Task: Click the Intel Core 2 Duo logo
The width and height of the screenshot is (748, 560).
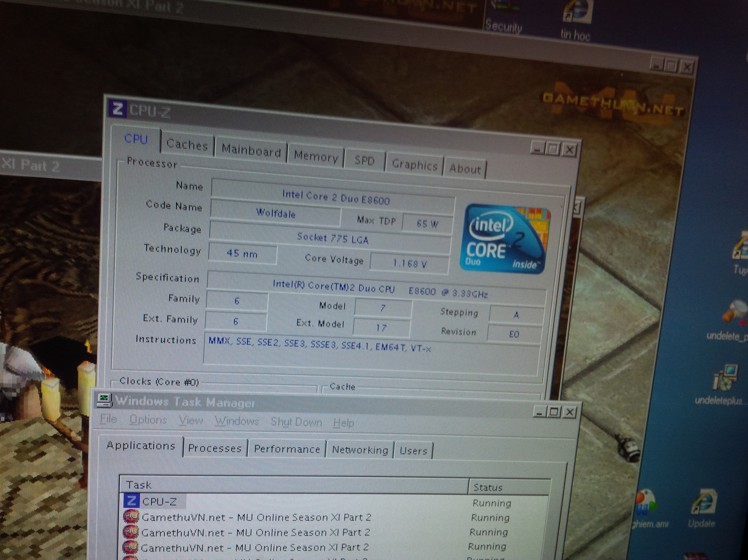Action: pyautogui.click(x=504, y=239)
